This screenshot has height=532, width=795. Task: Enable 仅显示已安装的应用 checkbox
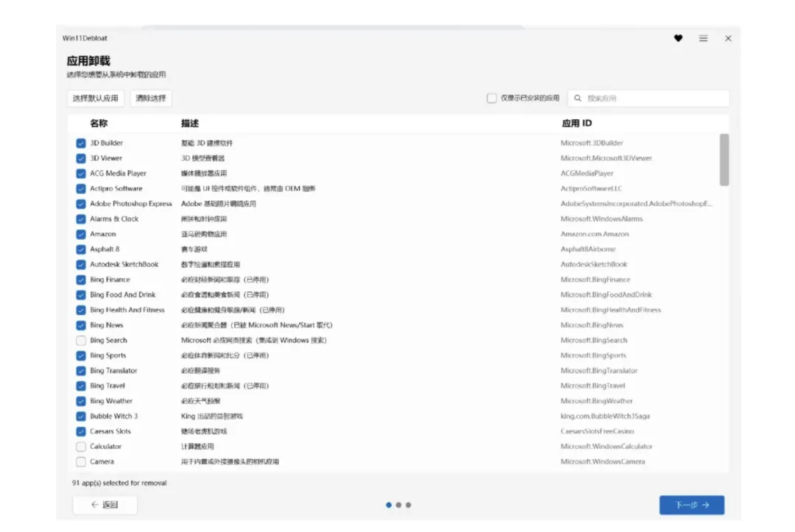491,99
